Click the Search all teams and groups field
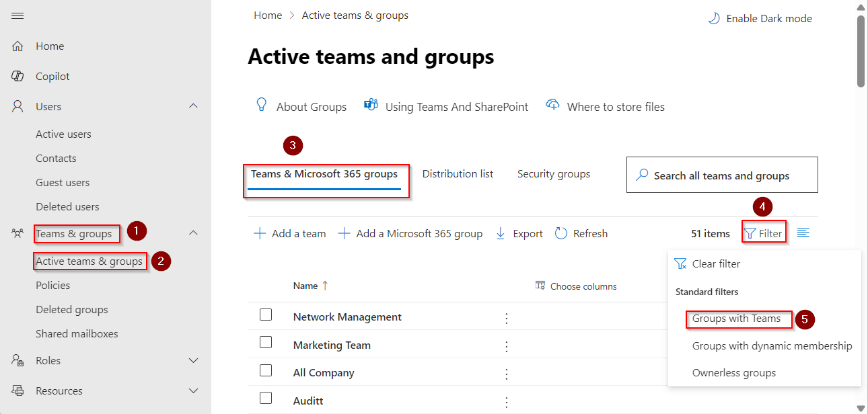The height and width of the screenshot is (414, 868). point(721,175)
